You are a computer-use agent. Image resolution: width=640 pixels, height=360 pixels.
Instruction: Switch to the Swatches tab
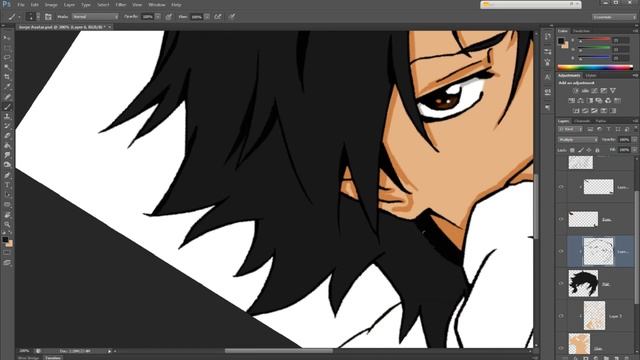[581, 31]
